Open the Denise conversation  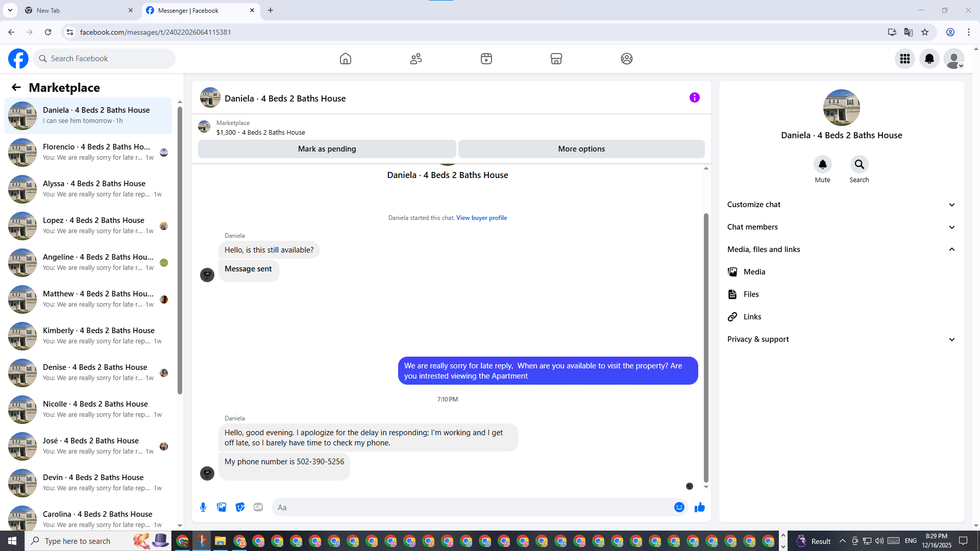point(88,372)
